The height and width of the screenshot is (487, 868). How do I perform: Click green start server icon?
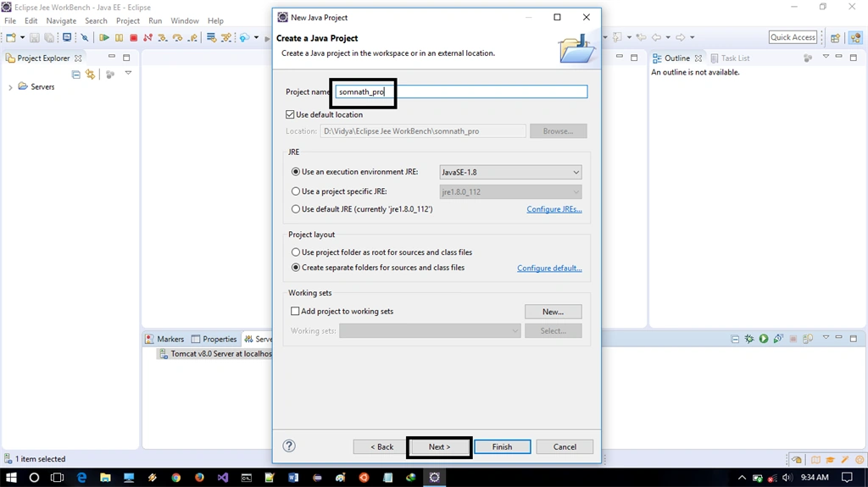point(764,339)
